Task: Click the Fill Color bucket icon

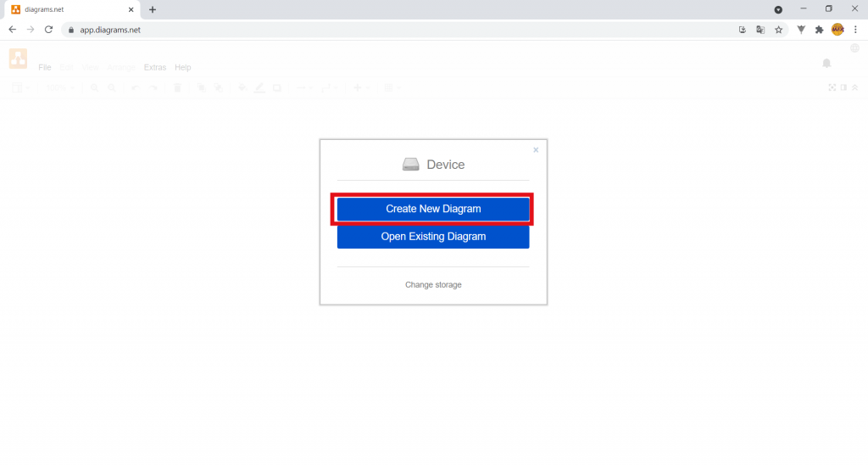Action: [x=242, y=87]
